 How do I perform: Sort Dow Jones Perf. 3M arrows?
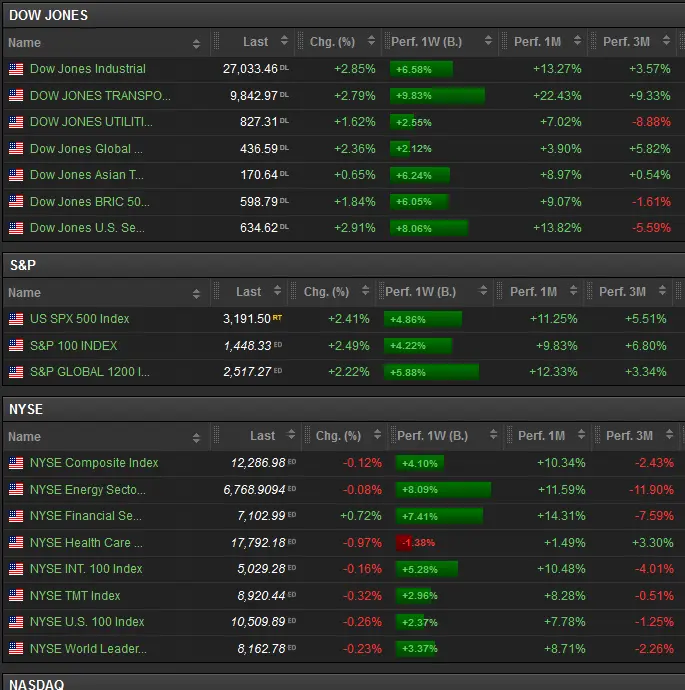[666, 41]
